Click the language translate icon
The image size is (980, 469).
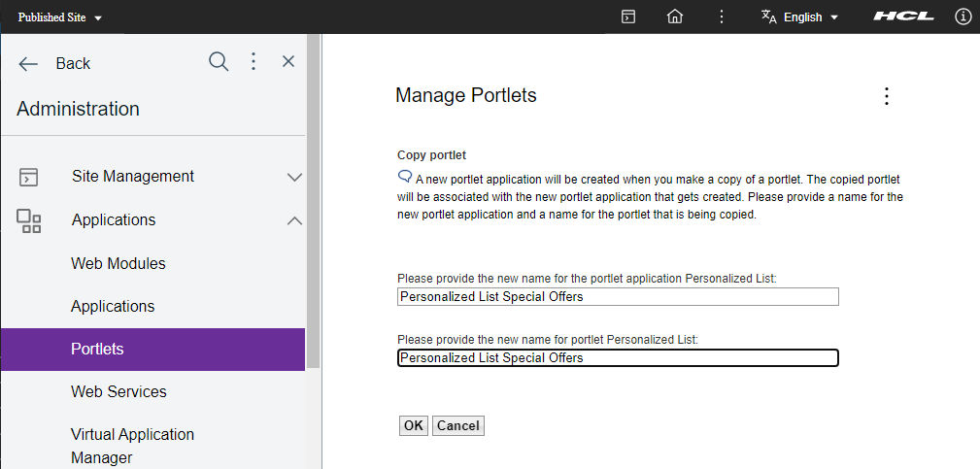[x=768, y=17]
